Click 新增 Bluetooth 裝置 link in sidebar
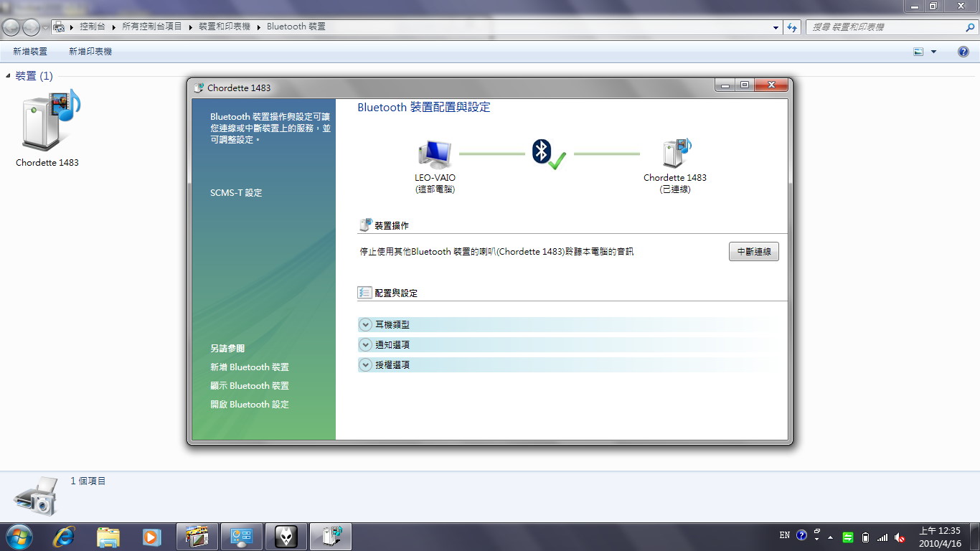The width and height of the screenshot is (980, 551). tap(250, 367)
